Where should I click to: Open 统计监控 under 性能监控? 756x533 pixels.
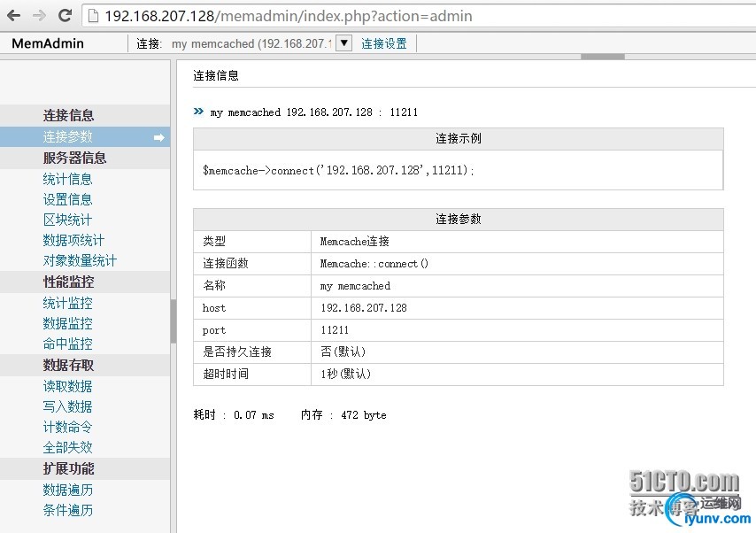coord(67,303)
